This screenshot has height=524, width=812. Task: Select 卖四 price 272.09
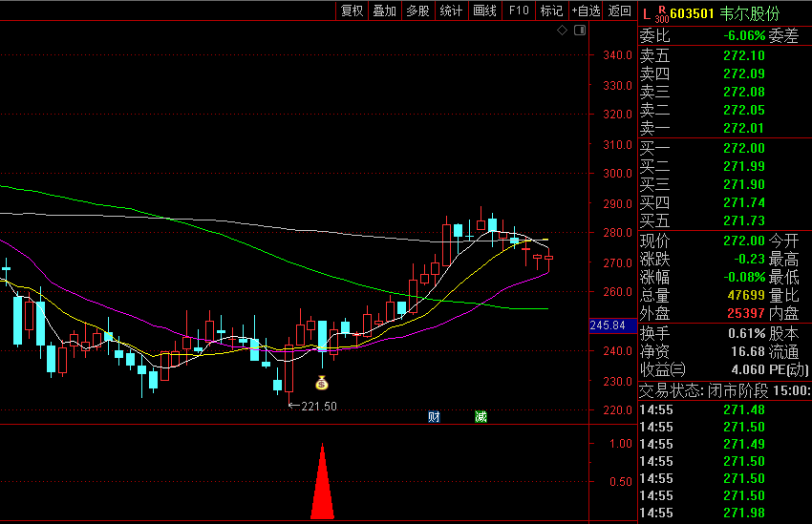pyautogui.click(x=744, y=73)
